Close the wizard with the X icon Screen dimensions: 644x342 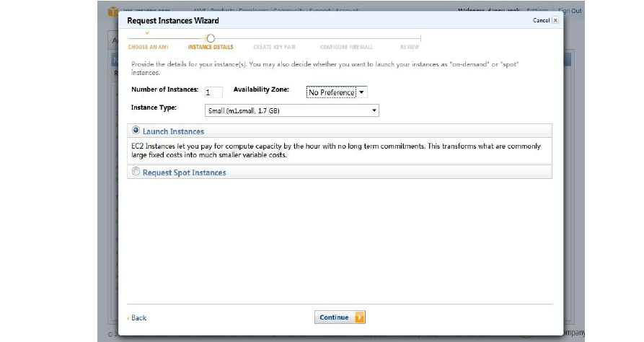(555, 21)
